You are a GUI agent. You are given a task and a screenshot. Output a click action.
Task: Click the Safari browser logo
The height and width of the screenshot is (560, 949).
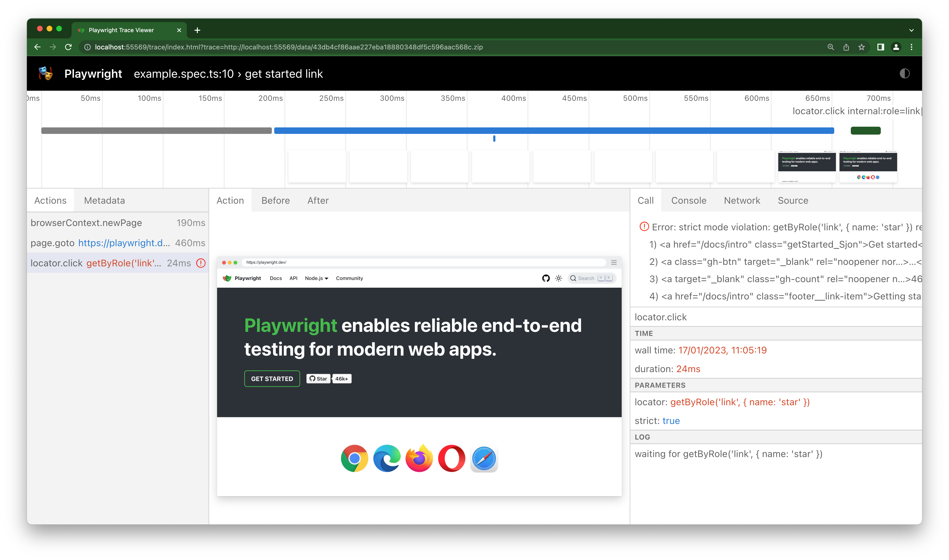484,458
